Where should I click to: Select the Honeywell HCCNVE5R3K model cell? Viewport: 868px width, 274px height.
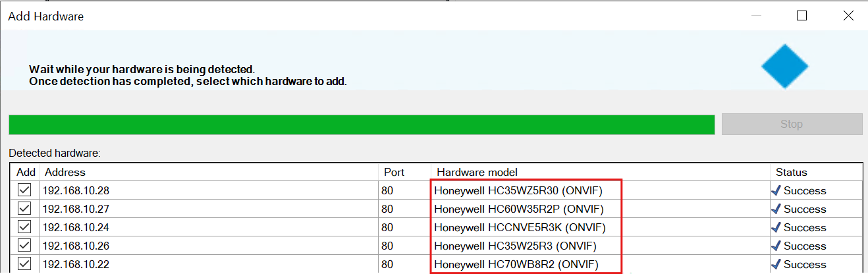[520, 227]
